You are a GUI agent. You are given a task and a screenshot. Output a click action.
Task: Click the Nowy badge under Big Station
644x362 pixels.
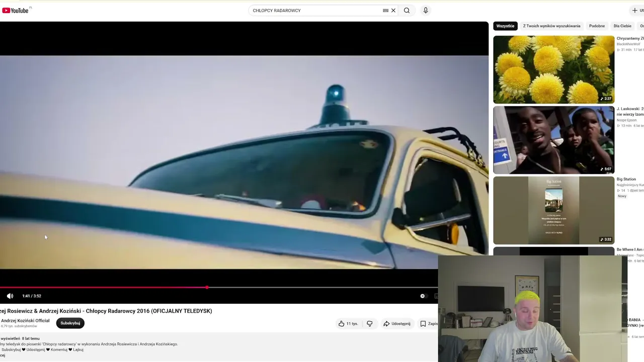pos(622,196)
